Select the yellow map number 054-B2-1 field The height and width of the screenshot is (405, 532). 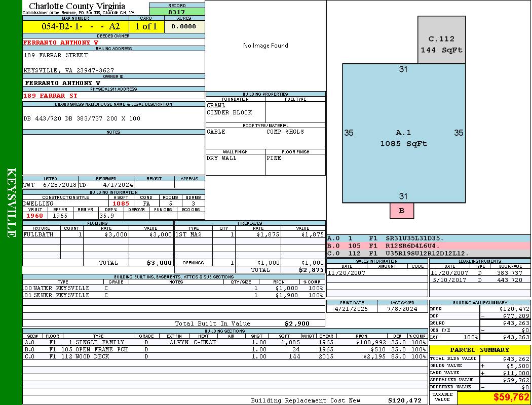pyautogui.click(x=75, y=26)
